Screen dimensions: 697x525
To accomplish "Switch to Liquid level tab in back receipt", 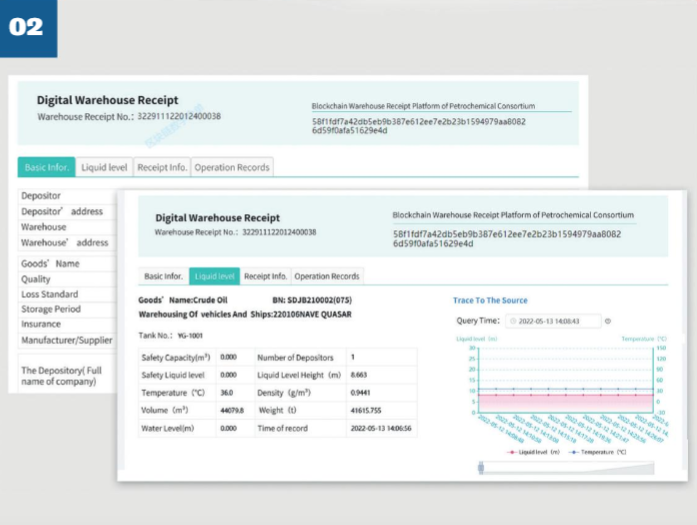I will (x=104, y=168).
